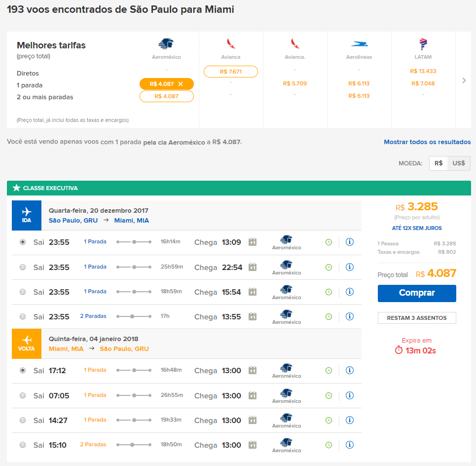Viewport: 476px width, 466px height.
Task: Open info icon for 18h50m return flight
Action: (x=349, y=445)
